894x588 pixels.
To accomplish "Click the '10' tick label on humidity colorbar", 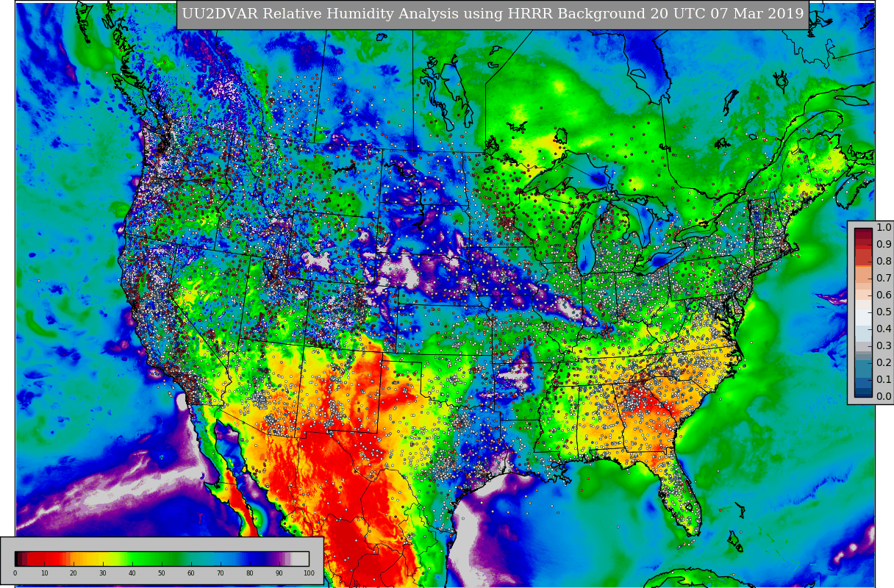I will [44, 573].
